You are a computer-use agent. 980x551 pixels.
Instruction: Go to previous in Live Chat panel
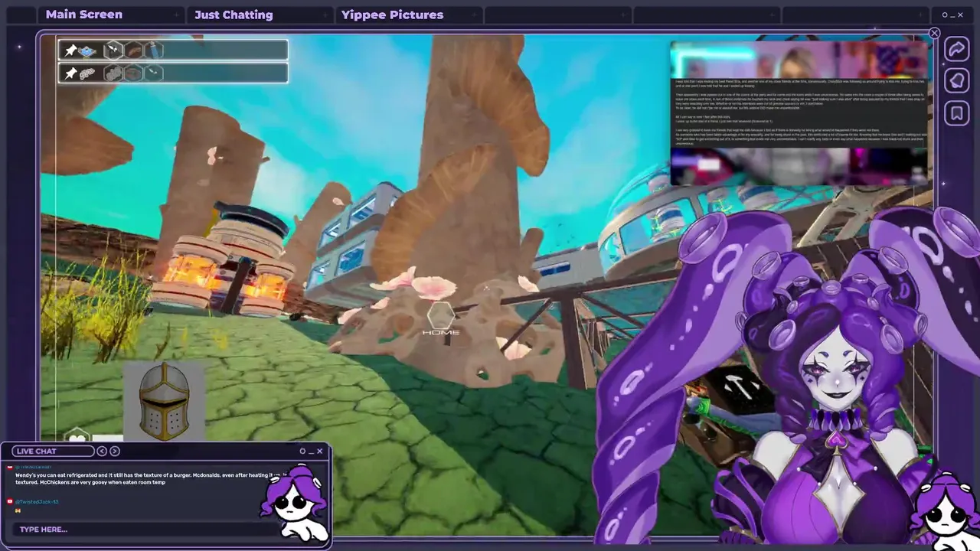click(x=102, y=451)
